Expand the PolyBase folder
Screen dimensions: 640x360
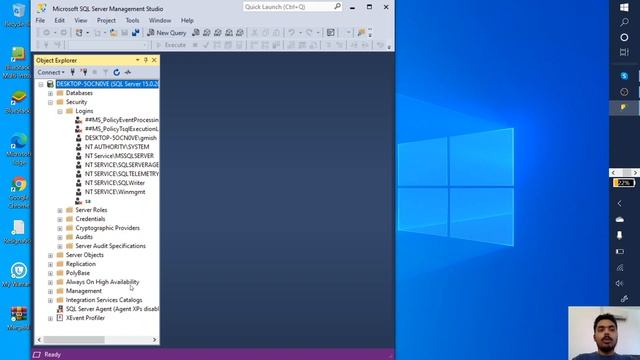coord(50,273)
